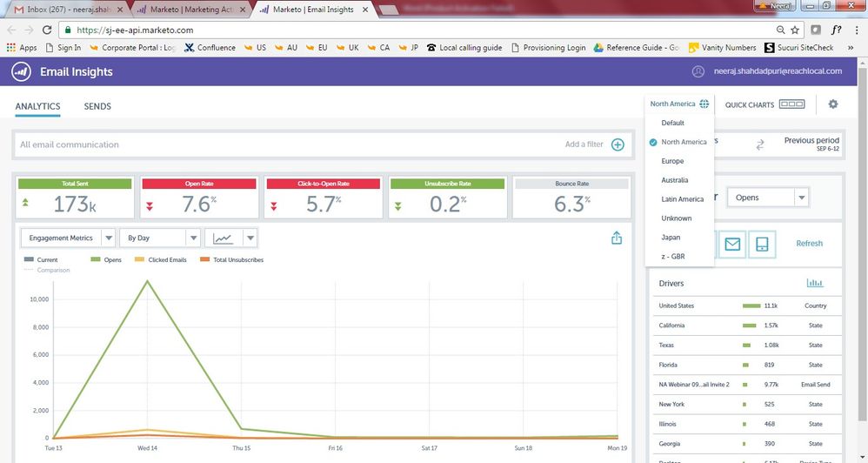This screenshot has width=868, height=463.
Task: Click the Drivers bar chart icon
Action: [815, 283]
